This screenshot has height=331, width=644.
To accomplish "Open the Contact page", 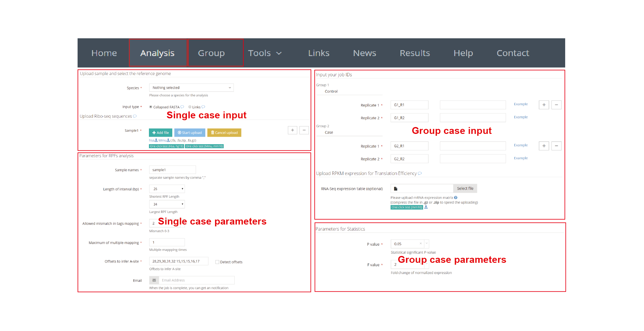I will [x=513, y=53].
